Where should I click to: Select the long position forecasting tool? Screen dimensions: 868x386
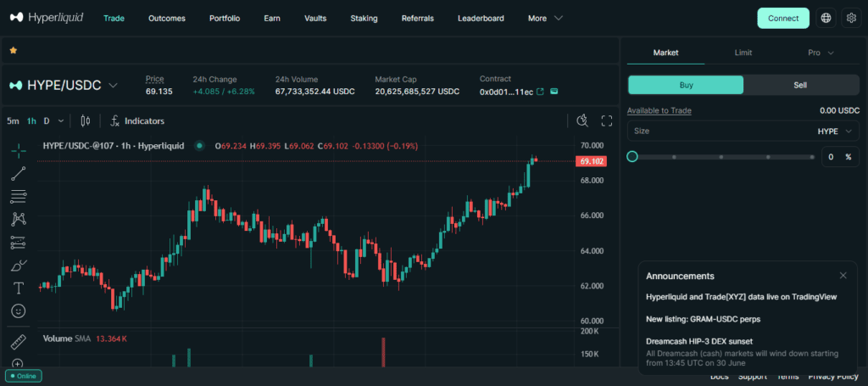click(19, 242)
